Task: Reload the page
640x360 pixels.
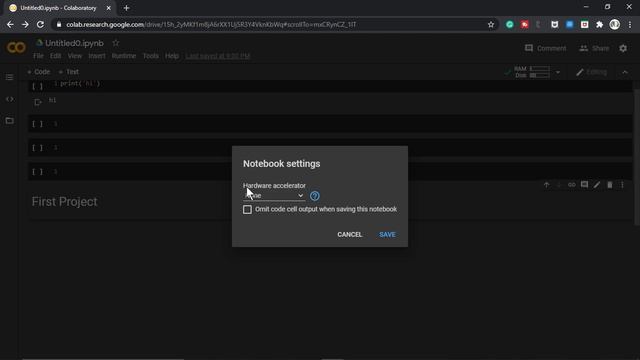Action: click(40, 24)
